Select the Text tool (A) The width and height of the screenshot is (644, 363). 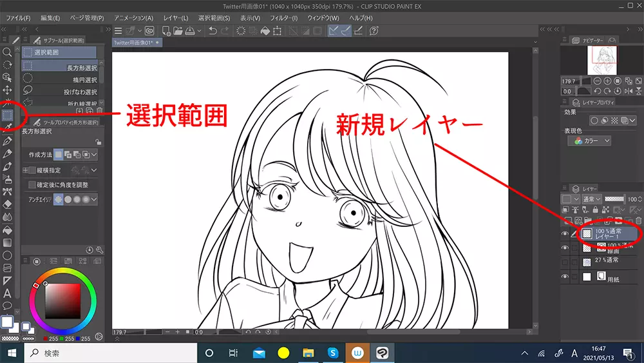point(7,293)
